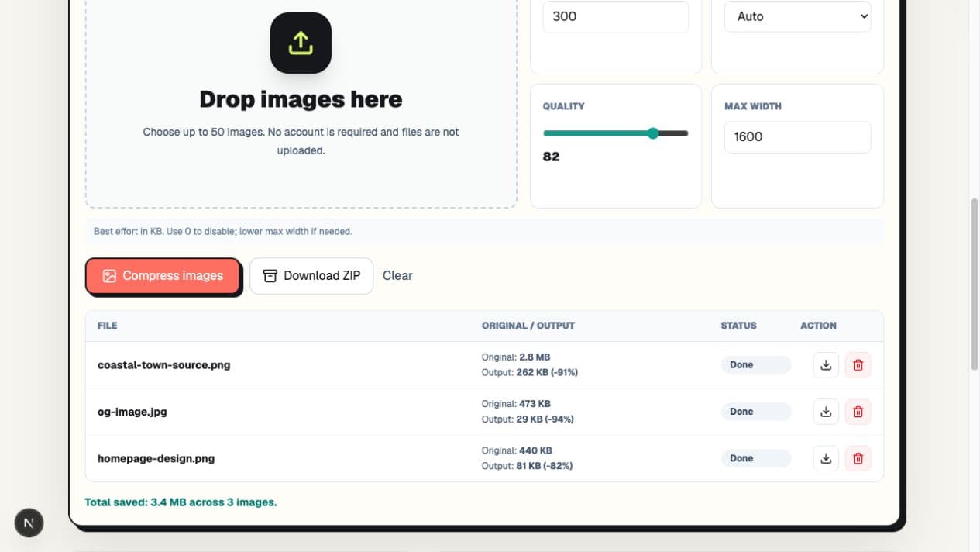Remove og-image.jpg row with trash icon

tap(858, 412)
